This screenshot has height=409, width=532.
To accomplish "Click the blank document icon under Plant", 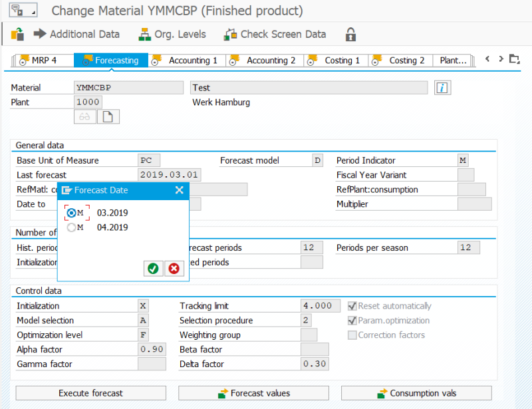I will (x=108, y=117).
